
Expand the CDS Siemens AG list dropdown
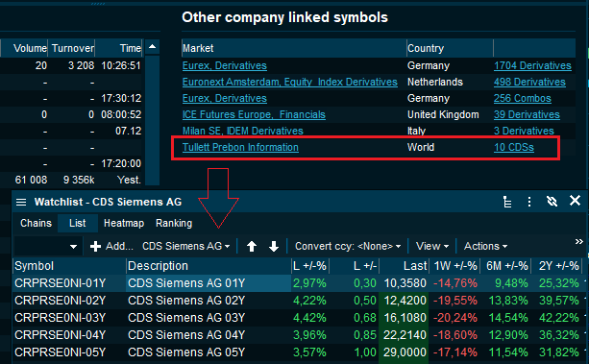tap(186, 247)
